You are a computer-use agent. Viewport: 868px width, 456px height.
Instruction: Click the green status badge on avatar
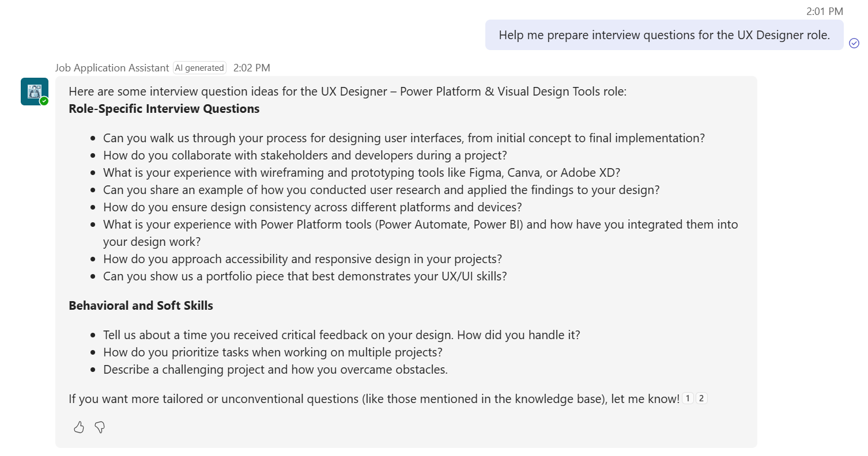[x=44, y=101]
